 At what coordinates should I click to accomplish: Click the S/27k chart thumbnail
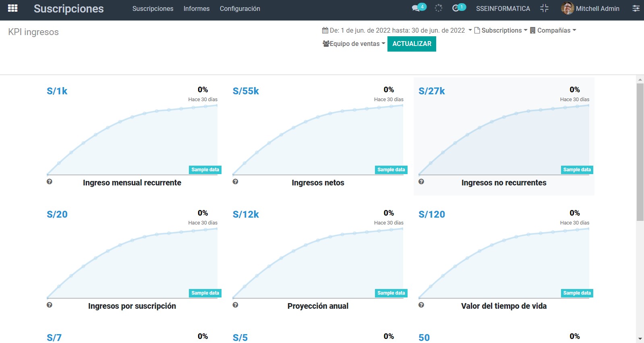click(504, 140)
